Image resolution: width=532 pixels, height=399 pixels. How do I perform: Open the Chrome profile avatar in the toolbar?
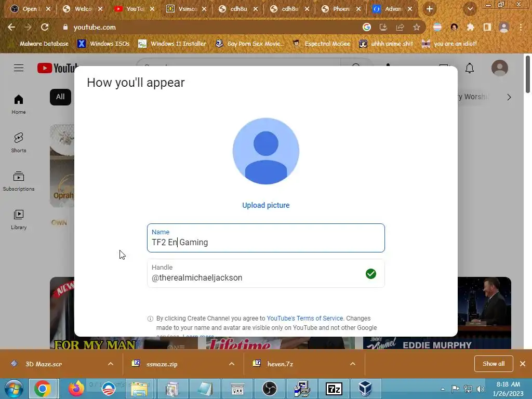coord(504,27)
